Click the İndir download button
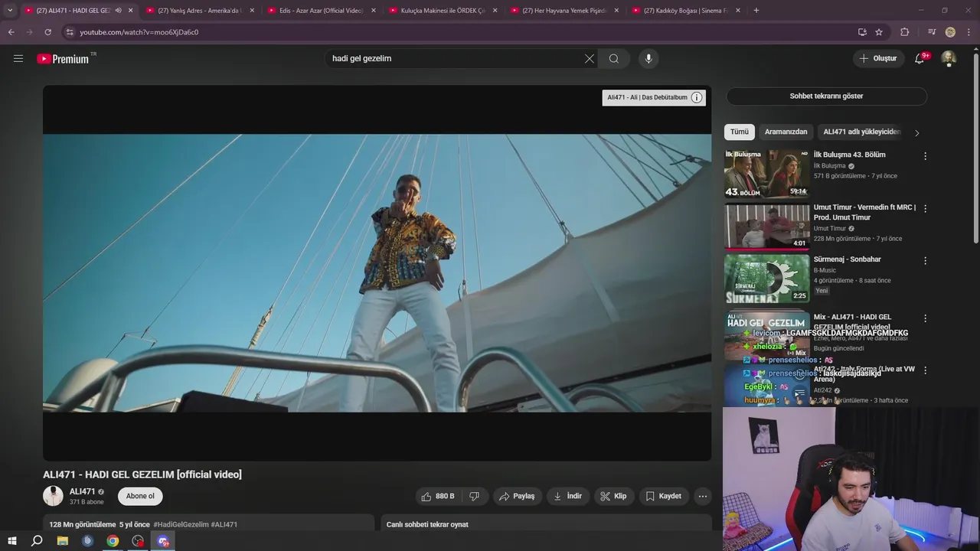Image resolution: width=980 pixels, height=551 pixels. [567, 496]
